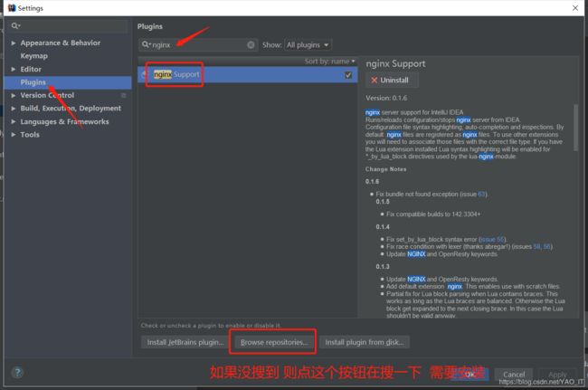Image resolution: width=588 pixels, height=390 pixels.
Task: Open Editor settings page
Action: 31,69
